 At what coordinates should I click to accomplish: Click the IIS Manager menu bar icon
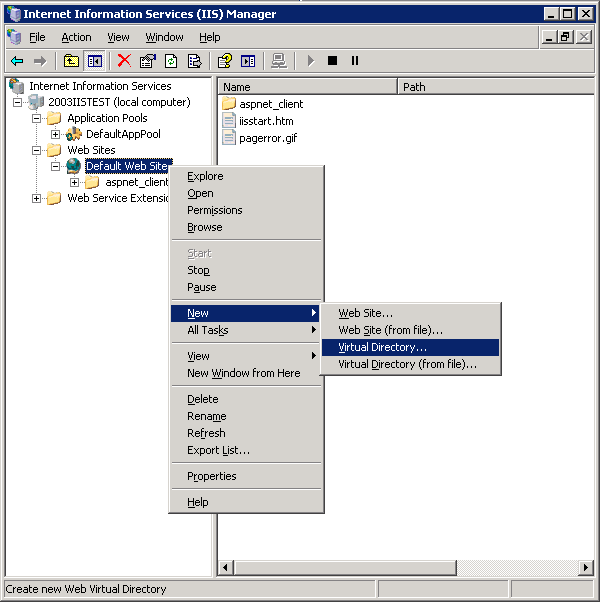[14, 37]
